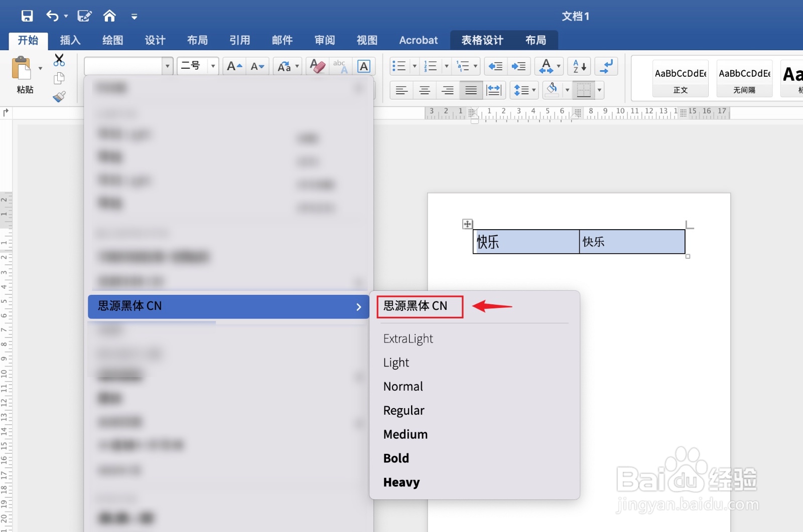Click the second table cell 快乐
This screenshot has width=803, height=532.
click(632, 242)
